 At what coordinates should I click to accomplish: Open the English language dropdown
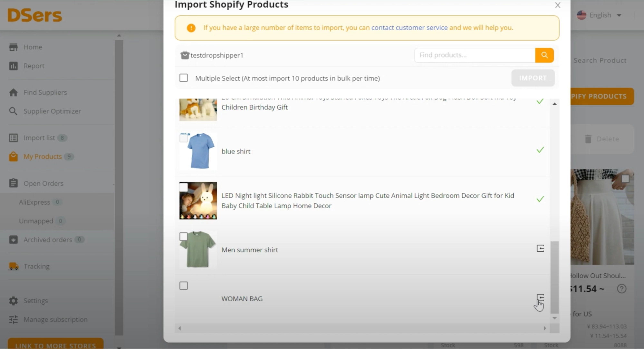[x=600, y=15]
